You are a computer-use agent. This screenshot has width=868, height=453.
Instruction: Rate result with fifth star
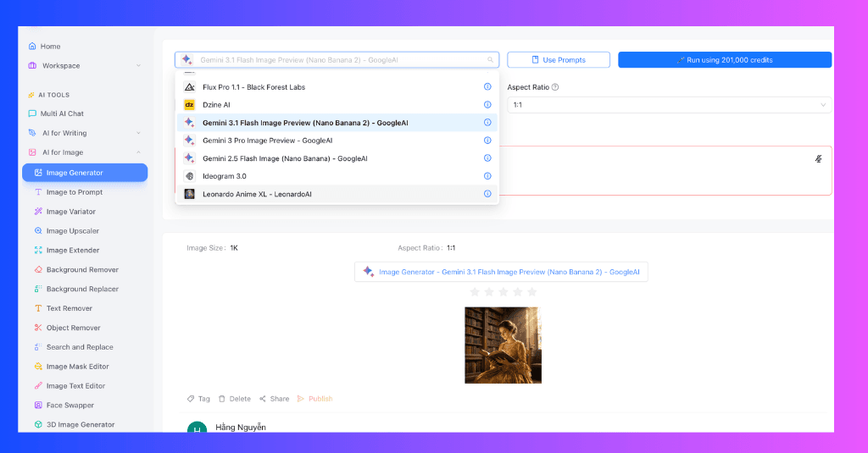(x=532, y=292)
